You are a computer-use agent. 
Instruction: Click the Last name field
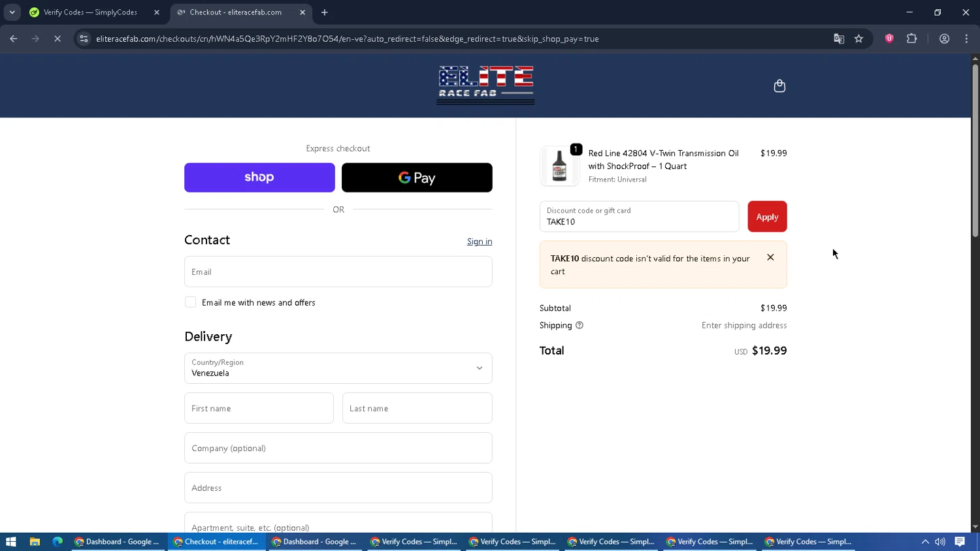pos(417,408)
